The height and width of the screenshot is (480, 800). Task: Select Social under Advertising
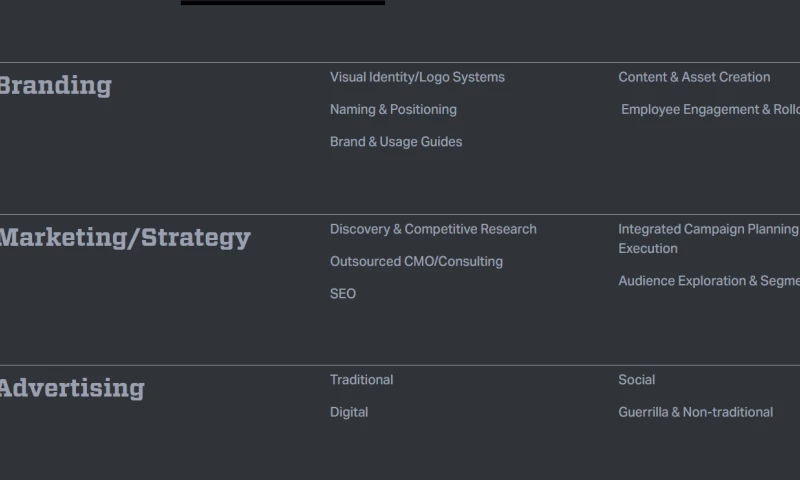(637, 380)
